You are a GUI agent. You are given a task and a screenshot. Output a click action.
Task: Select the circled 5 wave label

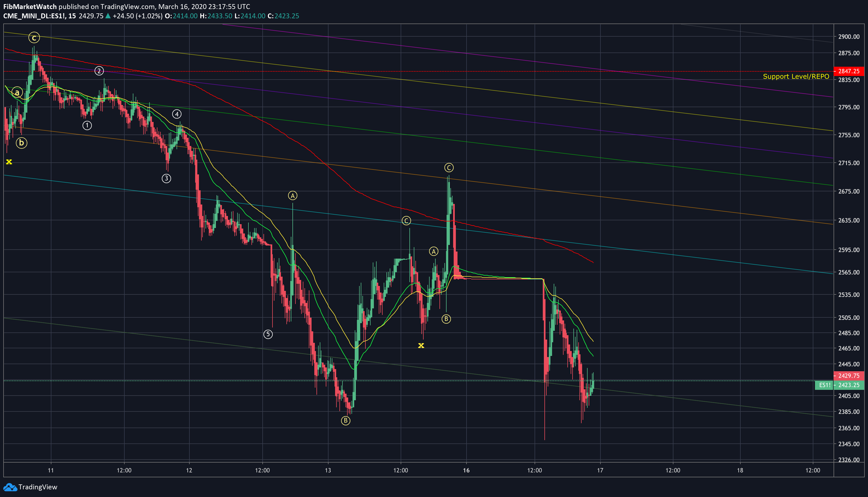tap(268, 334)
